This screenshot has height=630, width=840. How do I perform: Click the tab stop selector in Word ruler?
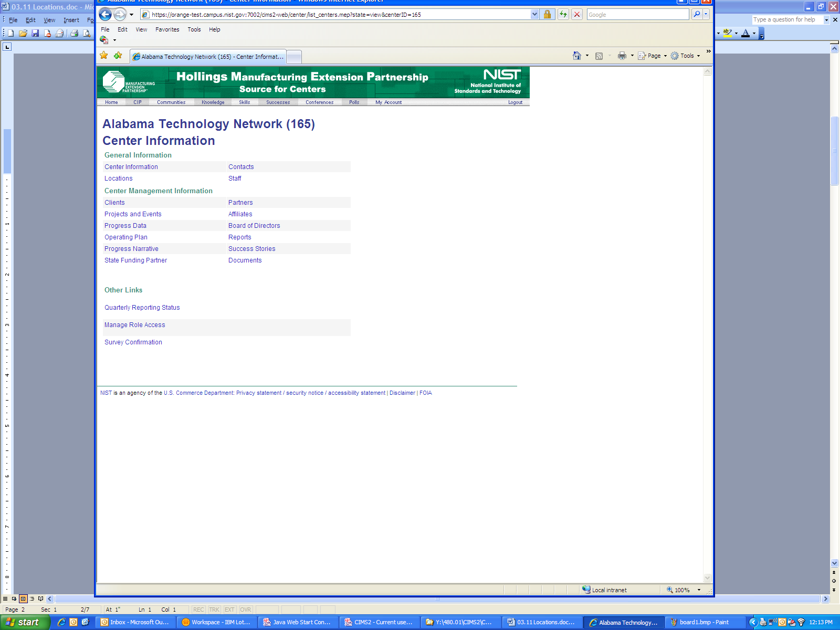pyautogui.click(x=7, y=47)
